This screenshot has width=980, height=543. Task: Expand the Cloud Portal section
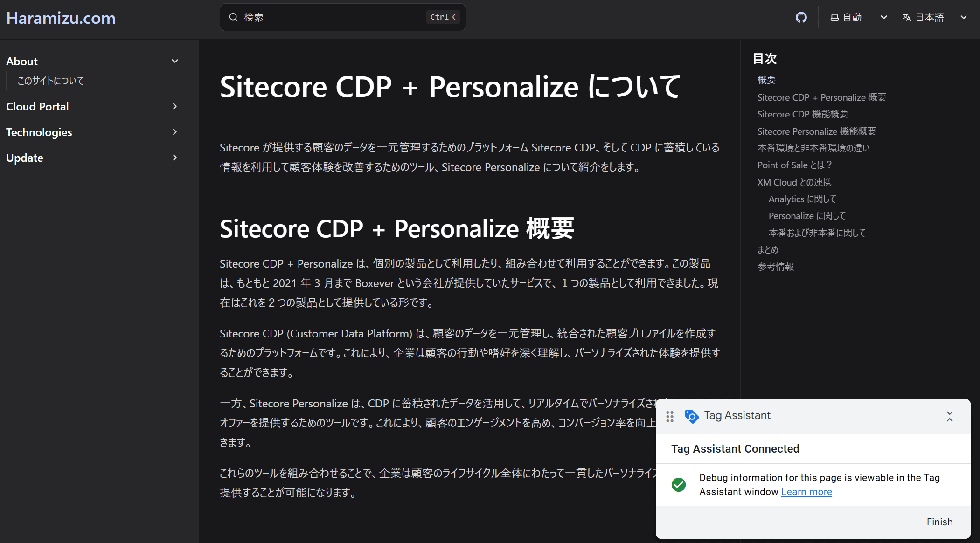pyautogui.click(x=175, y=106)
